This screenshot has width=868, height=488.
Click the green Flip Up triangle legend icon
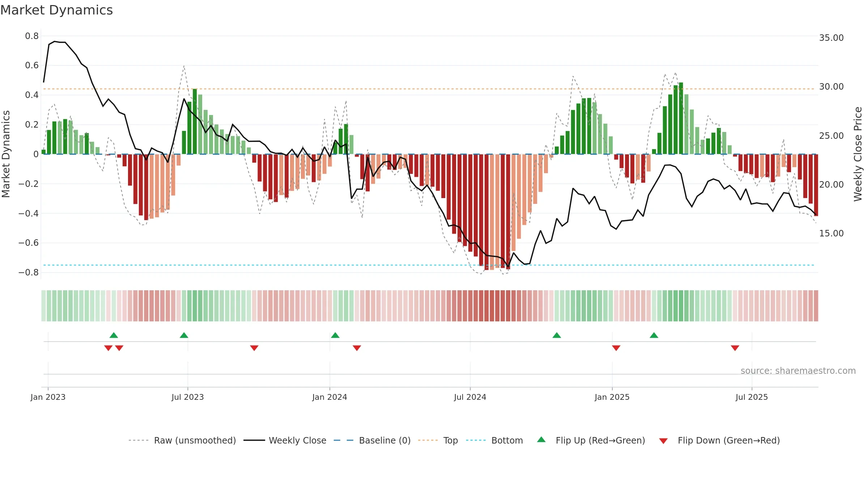[541, 440]
